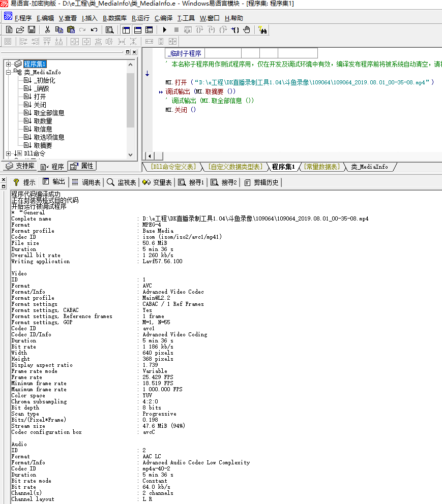442x504 pixels.
Task: Click the app logo in menu bar
Action: click(x=8, y=15)
